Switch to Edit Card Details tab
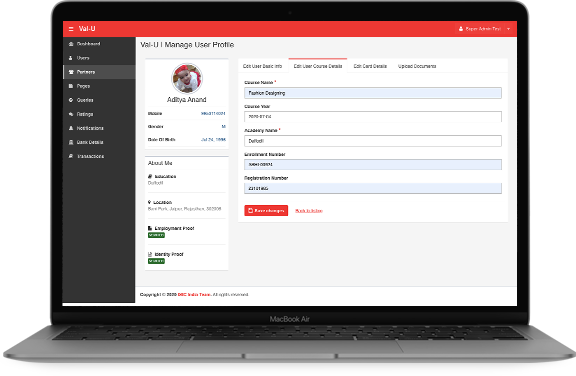Image resolution: width=576 pixels, height=376 pixels. [370, 66]
